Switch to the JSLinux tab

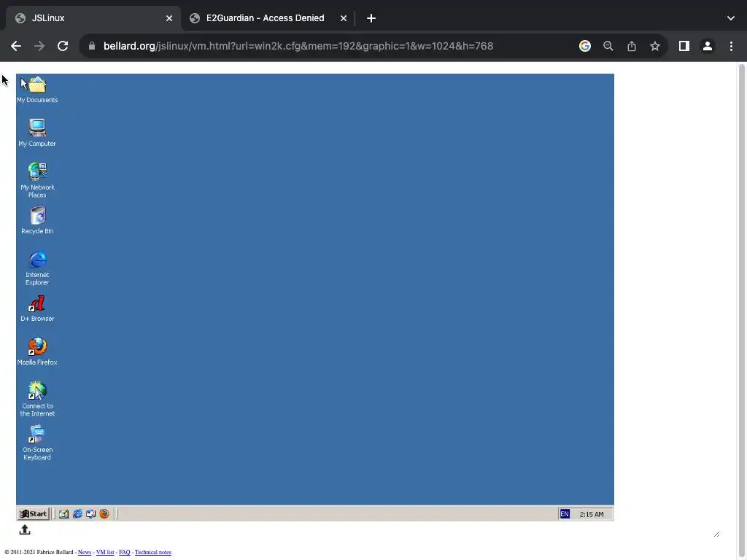93,18
